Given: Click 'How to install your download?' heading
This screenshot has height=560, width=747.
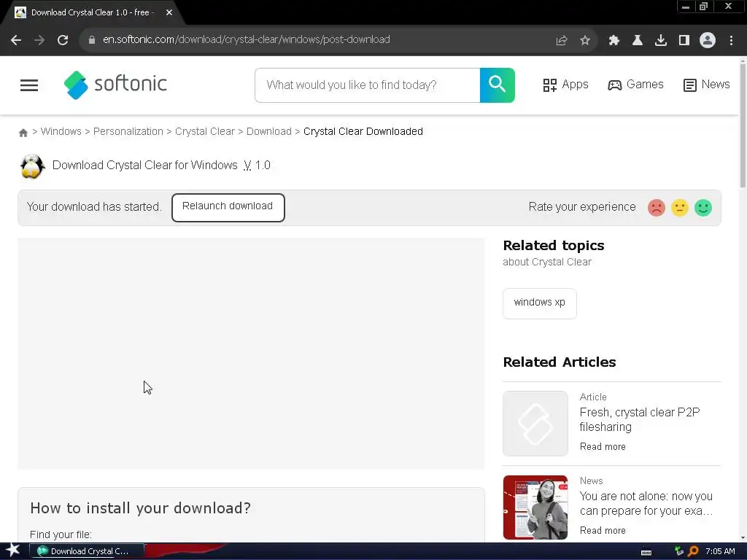Looking at the screenshot, I should point(141,508).
